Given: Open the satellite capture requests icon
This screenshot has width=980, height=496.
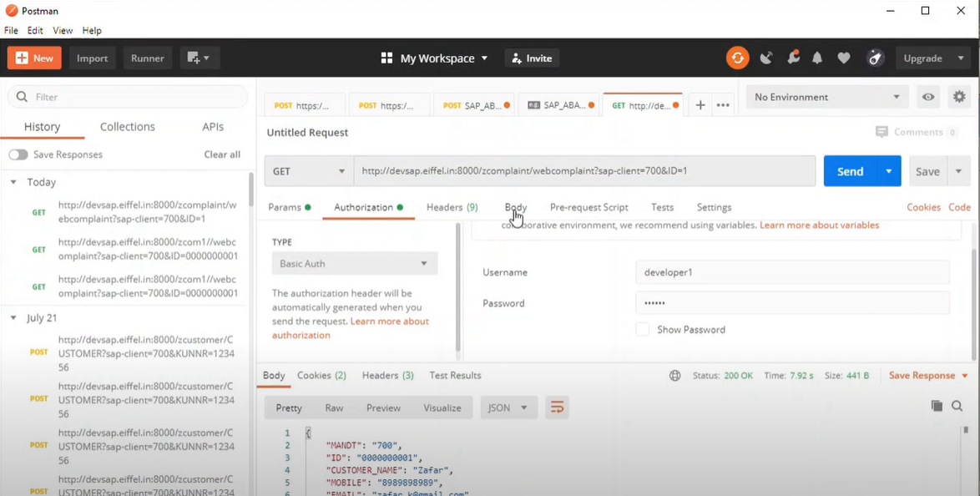Looking at the screenshot, I should tap(766, 58).
